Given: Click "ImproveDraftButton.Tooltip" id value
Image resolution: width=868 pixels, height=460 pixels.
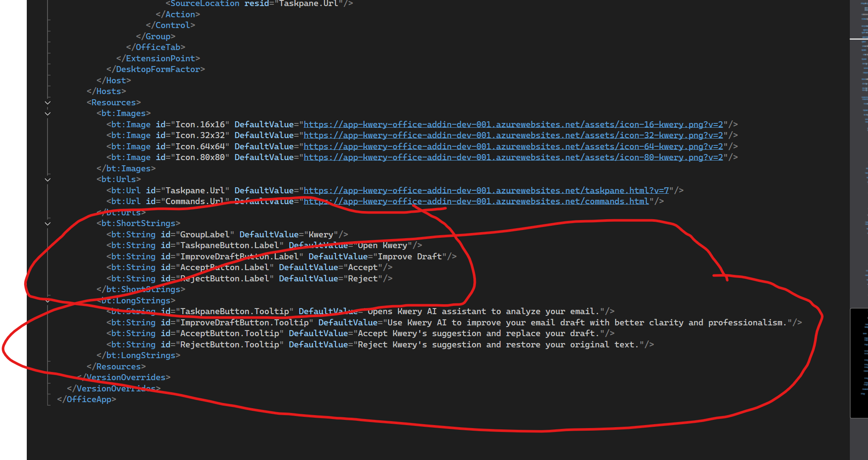Looking at the screenshot, I should [x=244, y=322].
